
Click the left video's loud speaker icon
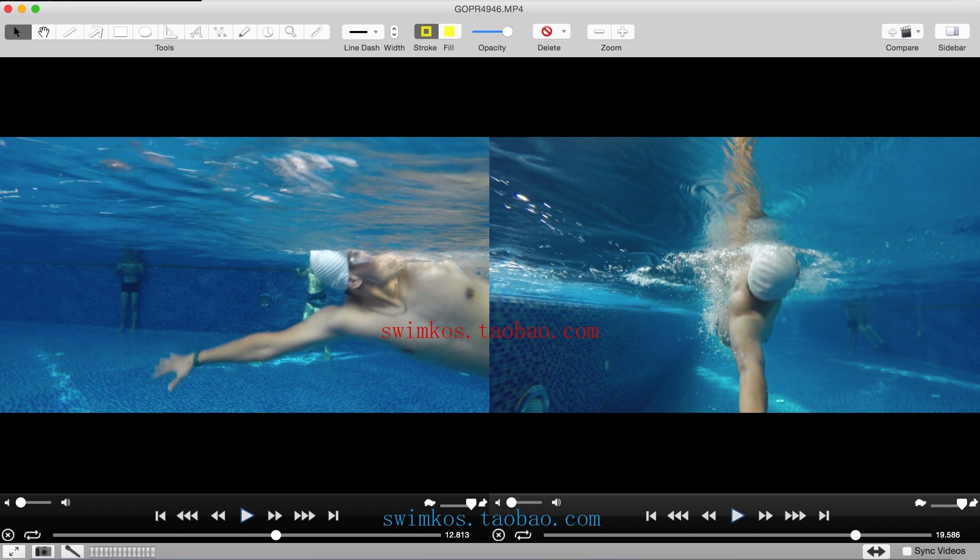(x=66, y=503)
